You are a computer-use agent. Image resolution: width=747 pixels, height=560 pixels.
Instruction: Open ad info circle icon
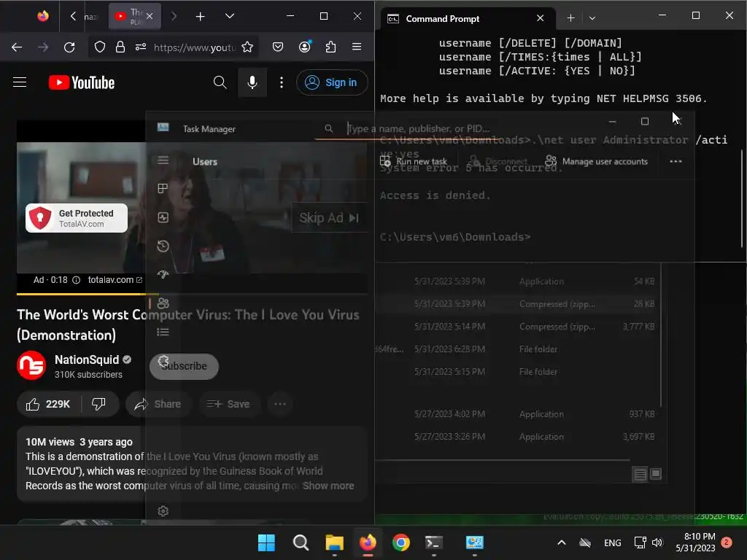coord(76,280)
